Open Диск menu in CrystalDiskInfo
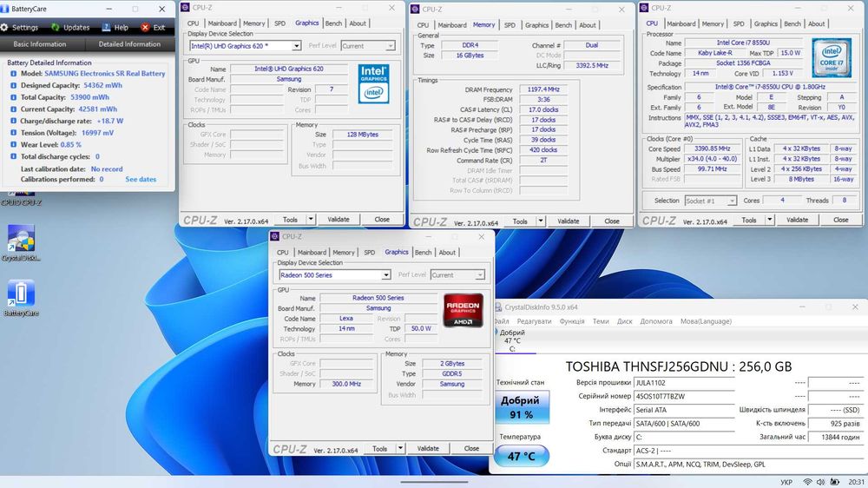868x488 pixels. pyautogui.click(x=624, y=321)
